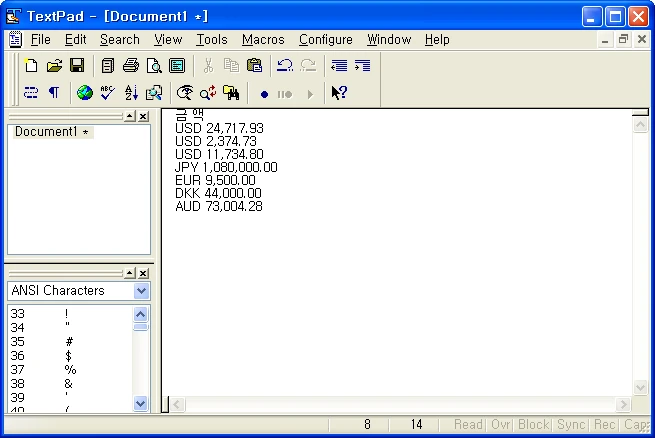Select character 37 percent entry

point(70,370)
